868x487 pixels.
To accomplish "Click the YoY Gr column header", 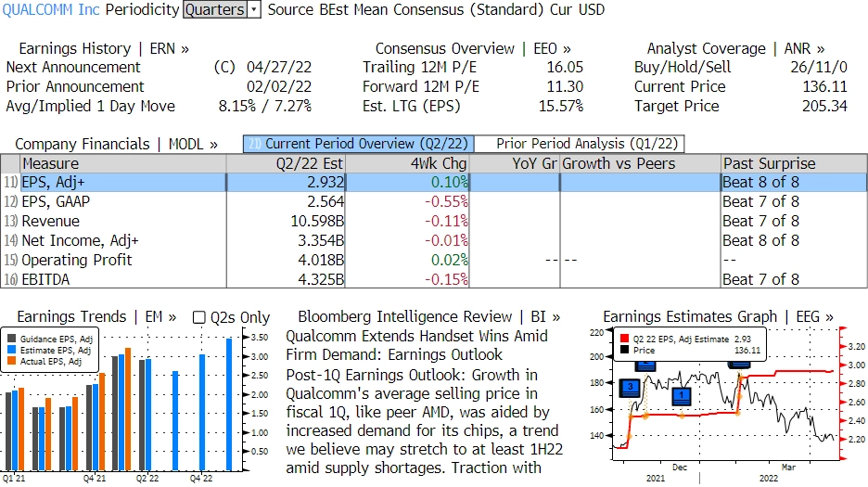I will click(515, 163).
